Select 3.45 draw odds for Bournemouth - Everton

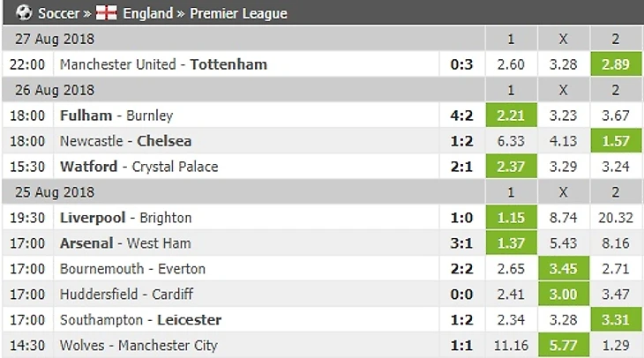coord(564,269)
